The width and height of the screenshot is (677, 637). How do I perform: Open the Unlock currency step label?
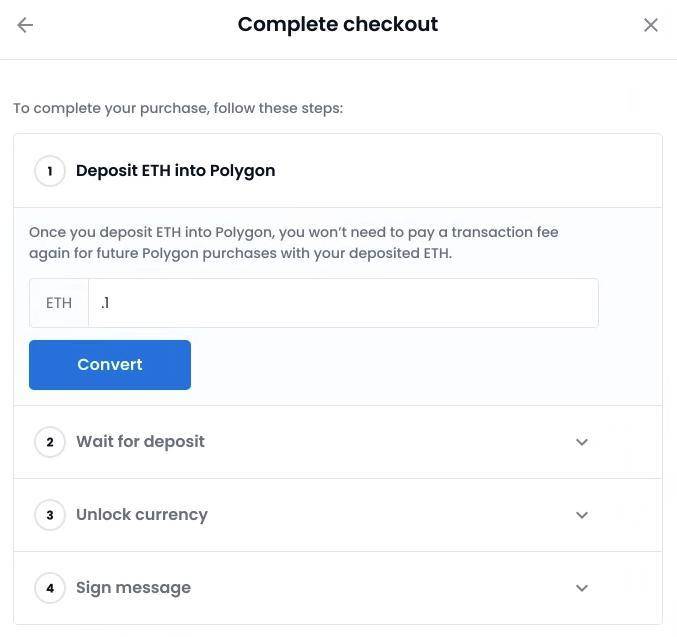tap(142, 515)
